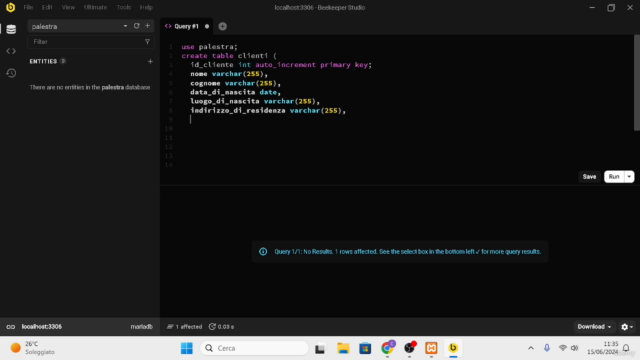Close Query #1 tab via unsaved dot

(x=207, y=27)
